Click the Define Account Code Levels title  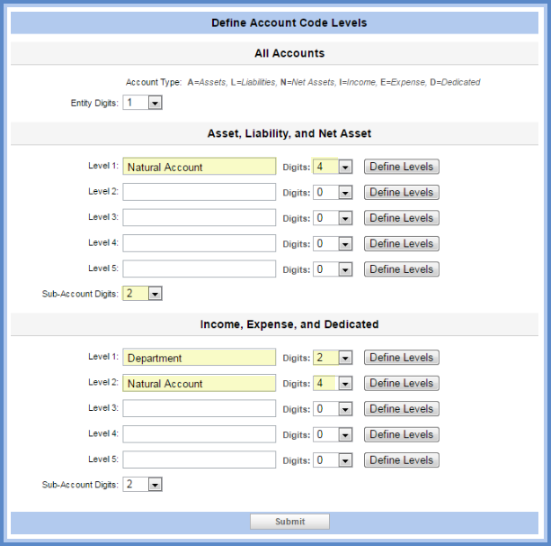(289, 23)
